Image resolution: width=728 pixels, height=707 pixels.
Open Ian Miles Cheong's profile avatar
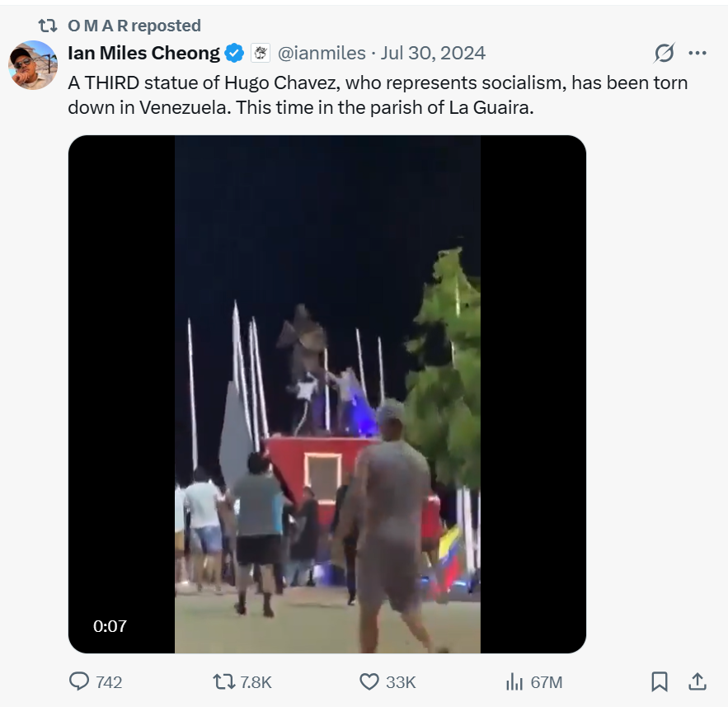tap(33, 64)
